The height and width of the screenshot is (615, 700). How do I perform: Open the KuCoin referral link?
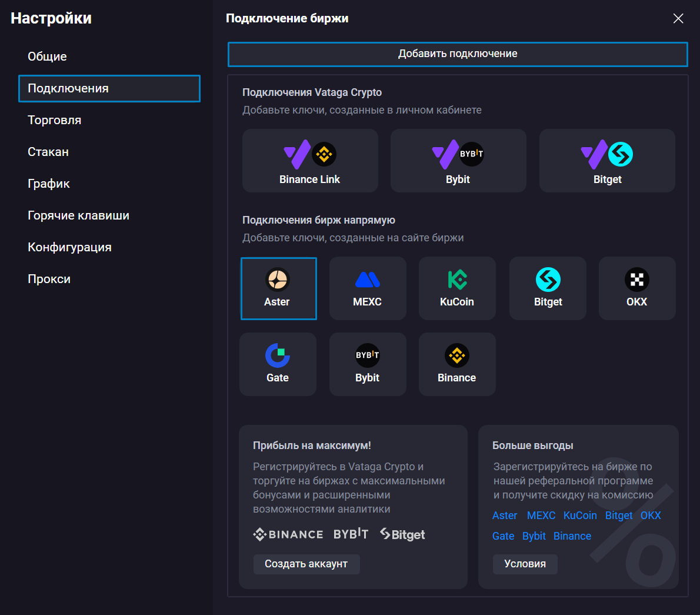pos(580,516)
